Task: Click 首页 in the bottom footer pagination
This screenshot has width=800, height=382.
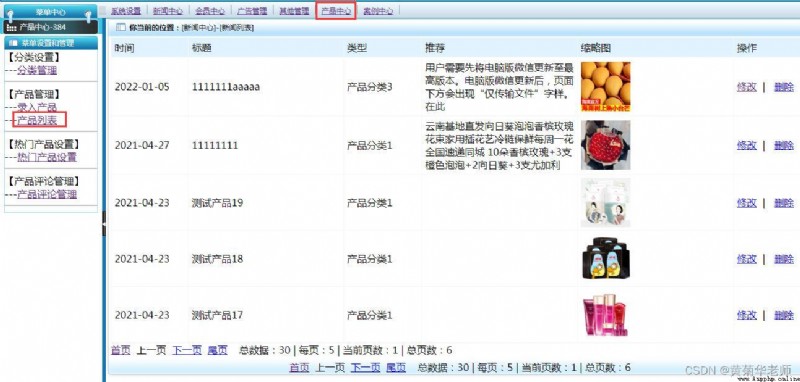Action: [x=299, y=367]
